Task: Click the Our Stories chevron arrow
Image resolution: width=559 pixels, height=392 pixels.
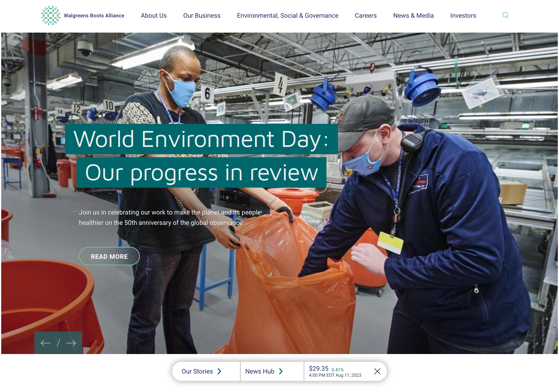Action: pyautogui.click(x=219, y=371)
